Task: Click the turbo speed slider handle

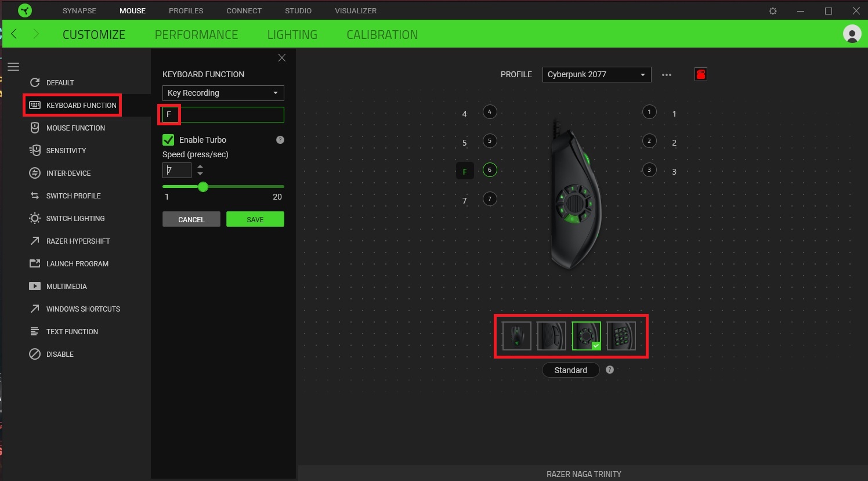Action: click(203, 187)
